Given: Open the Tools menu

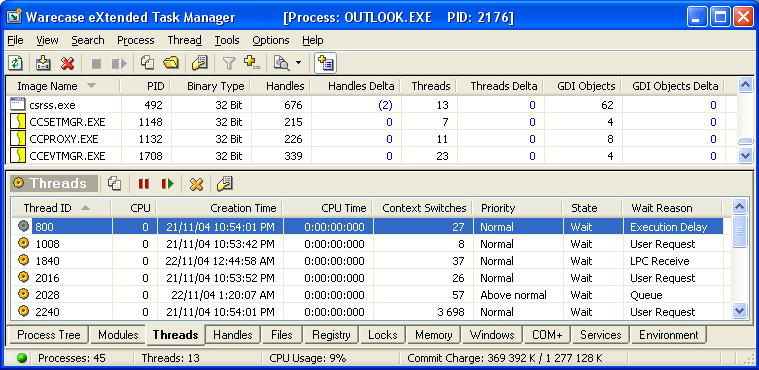Looking at the screenshot, I should pos(227,40).
